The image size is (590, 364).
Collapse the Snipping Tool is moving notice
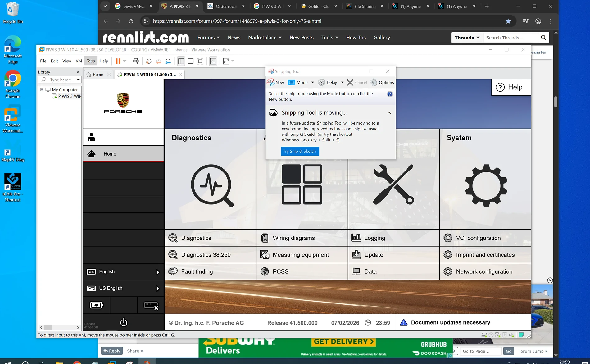click(x=389, y=113)
